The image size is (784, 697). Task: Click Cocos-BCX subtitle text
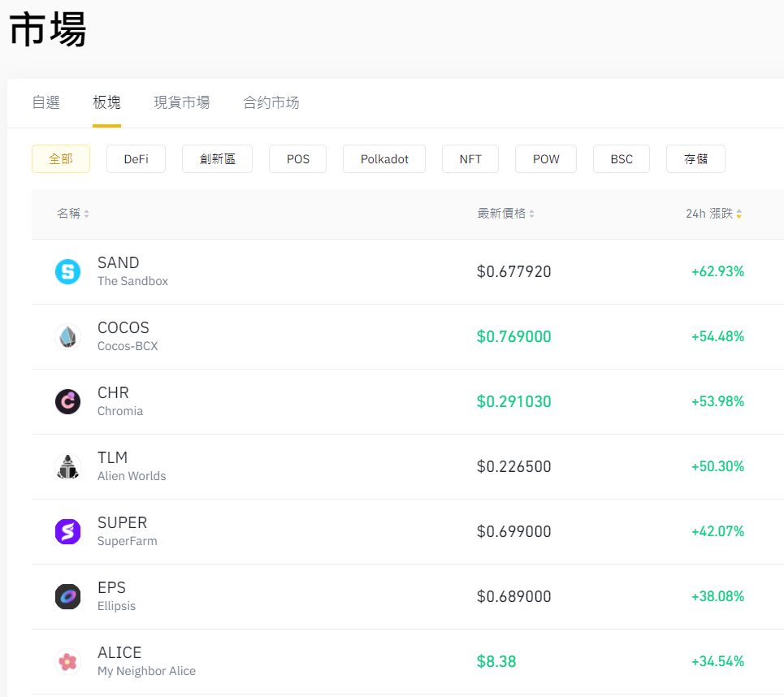(x=128, y=346)
